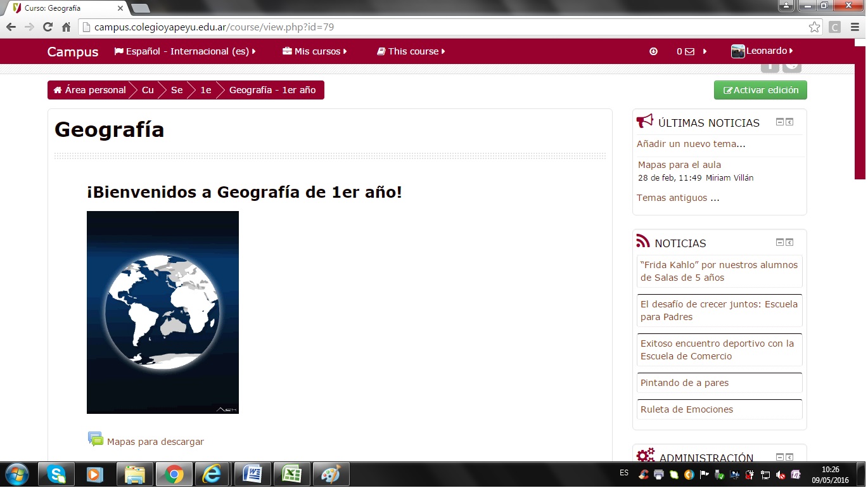Open Skype from the taskbar

tap(56, 474)
